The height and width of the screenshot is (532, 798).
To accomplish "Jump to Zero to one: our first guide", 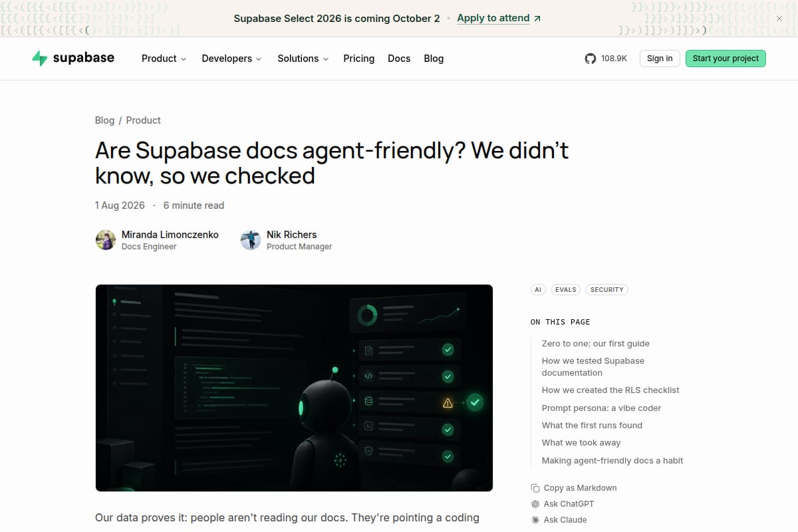I will tap(596, 344).
